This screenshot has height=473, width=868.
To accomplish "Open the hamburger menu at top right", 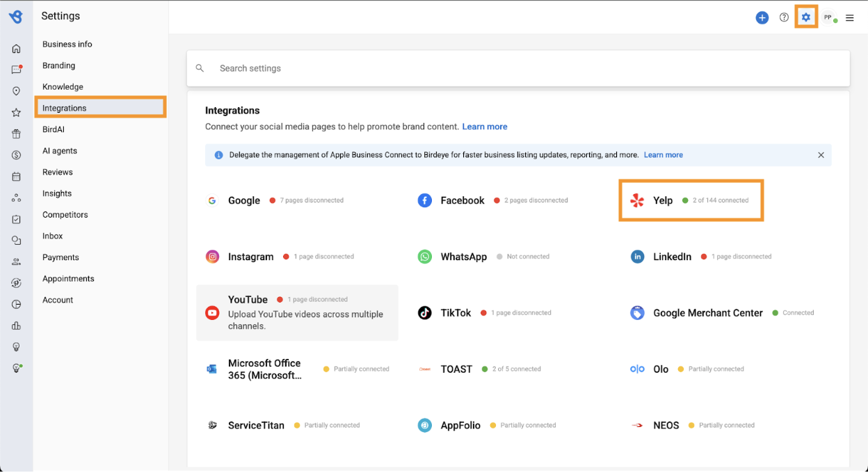I will pyautogui.click(x=850, y=18).
